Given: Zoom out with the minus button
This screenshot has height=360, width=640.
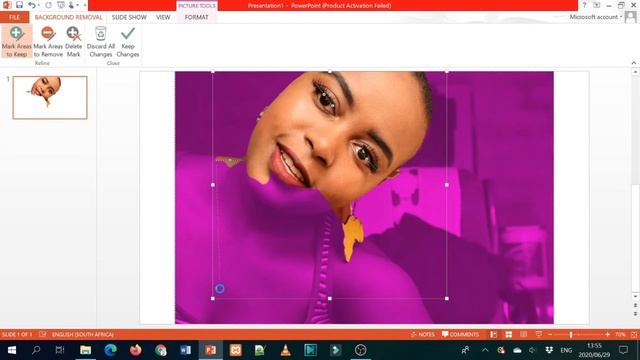Looking at the screenshot, I should click(550, 334).
